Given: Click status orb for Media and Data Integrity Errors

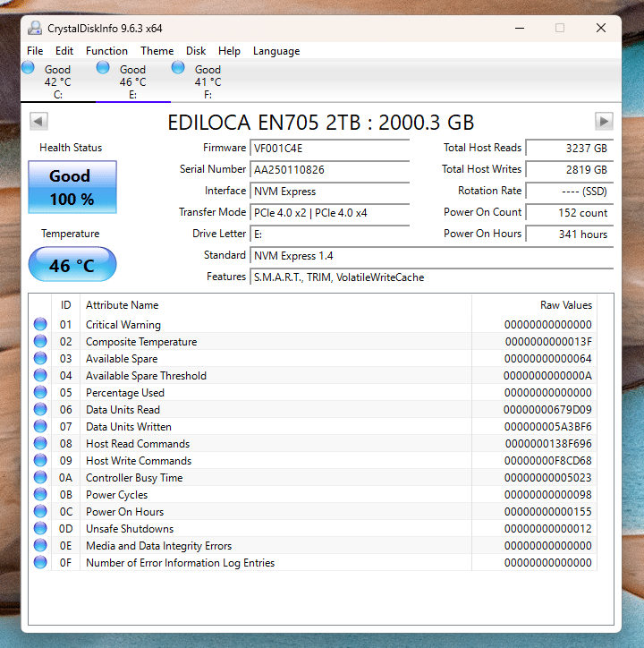Looking at the screenshot, I should (40, 545).
